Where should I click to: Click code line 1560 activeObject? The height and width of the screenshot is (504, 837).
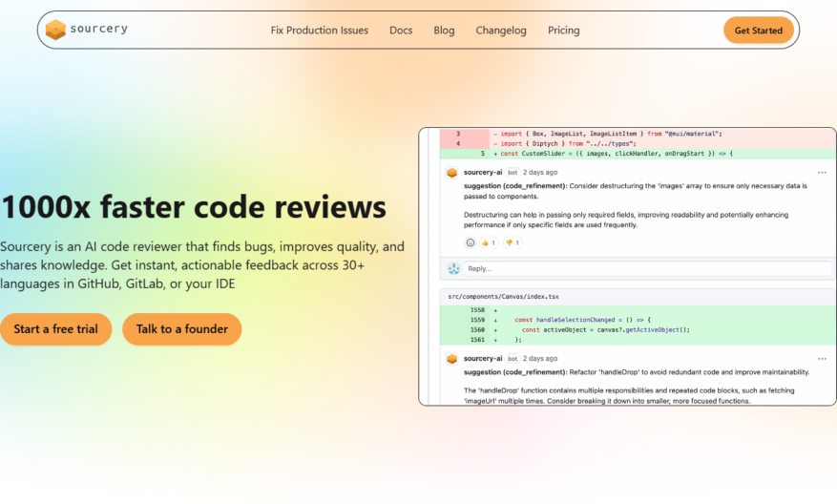pyautogui.click(x=638, y=330)
